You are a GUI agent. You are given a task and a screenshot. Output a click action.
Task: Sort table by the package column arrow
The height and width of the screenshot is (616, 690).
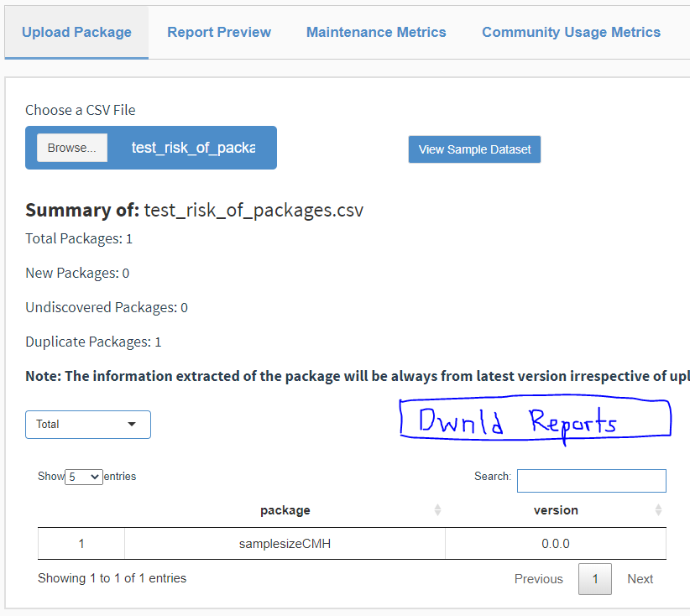click(x=436, y=509)
